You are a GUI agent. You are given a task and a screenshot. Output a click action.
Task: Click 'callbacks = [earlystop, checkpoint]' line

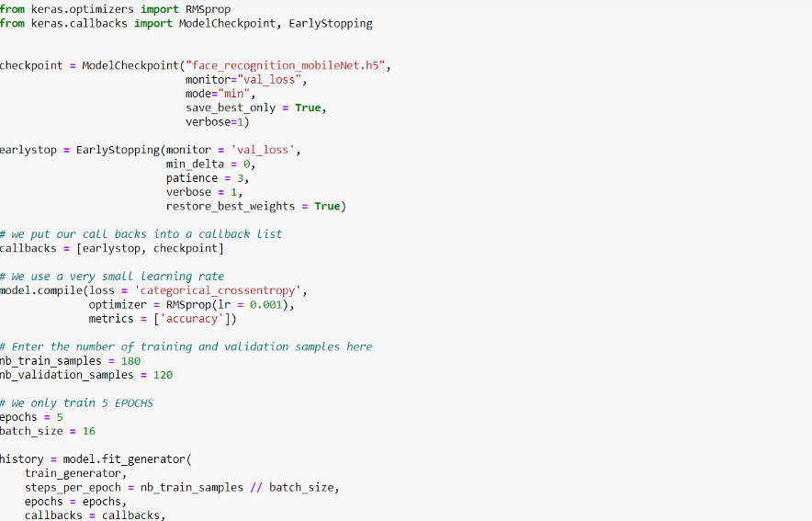[x=112, y=249]
